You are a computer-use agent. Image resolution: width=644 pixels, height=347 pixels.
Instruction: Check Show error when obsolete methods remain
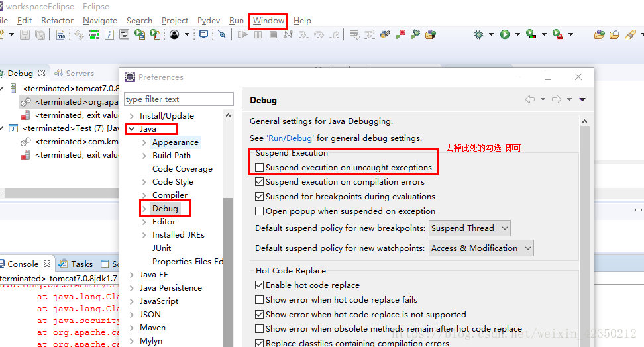[x=259, y=329]
